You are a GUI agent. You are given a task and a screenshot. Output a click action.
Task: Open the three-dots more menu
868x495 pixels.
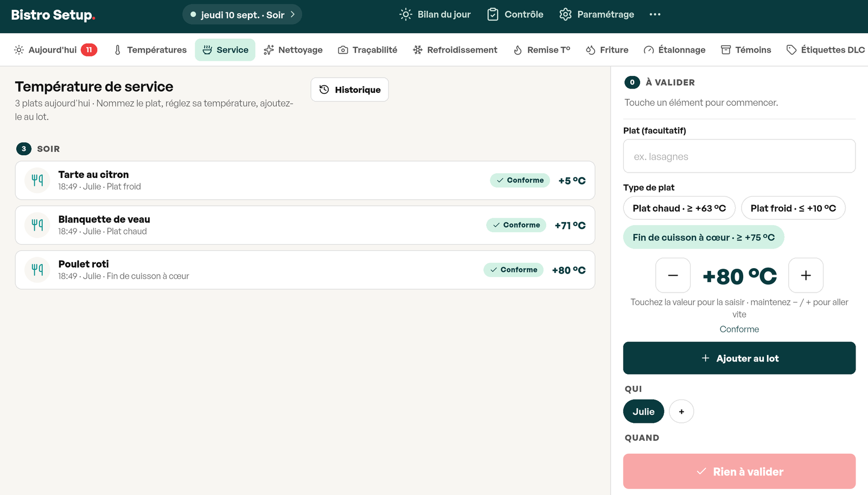[x=655, y=15]
